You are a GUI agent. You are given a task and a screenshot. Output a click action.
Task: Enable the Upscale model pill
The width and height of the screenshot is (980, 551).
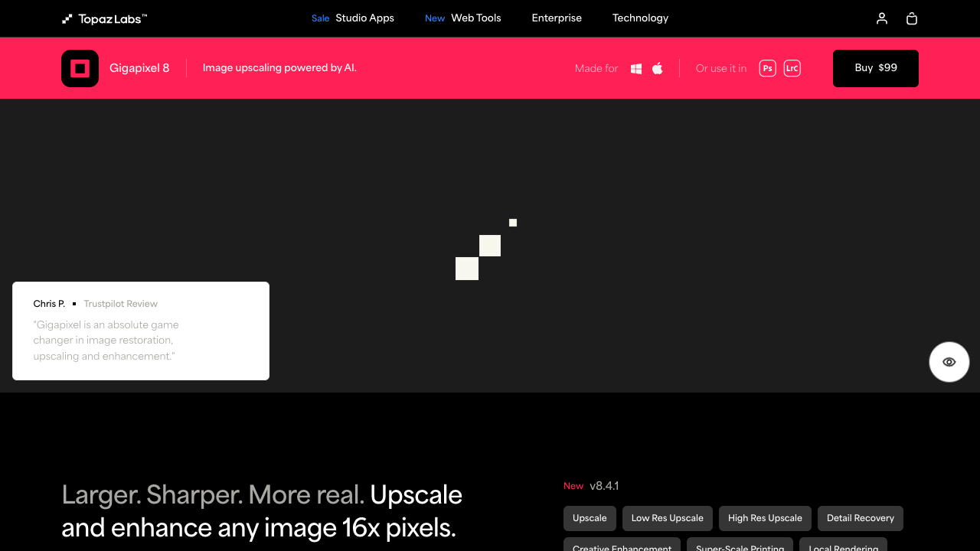[x=590, y=518]
